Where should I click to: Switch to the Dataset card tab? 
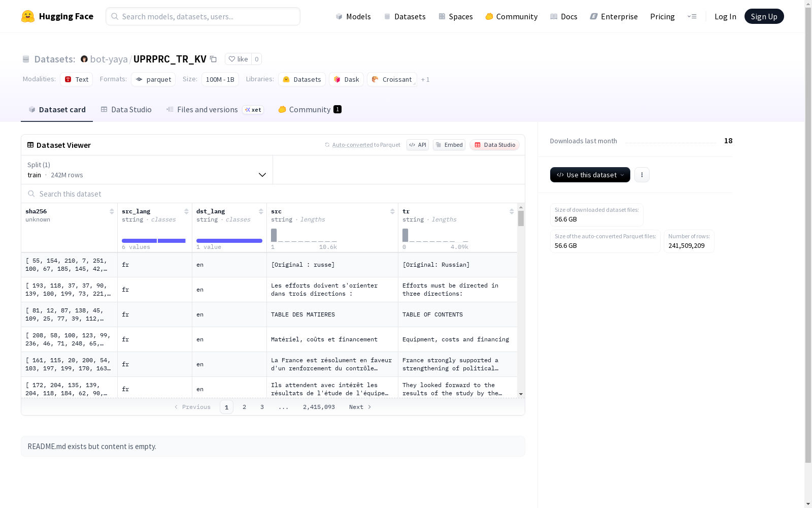pos(57,109)
